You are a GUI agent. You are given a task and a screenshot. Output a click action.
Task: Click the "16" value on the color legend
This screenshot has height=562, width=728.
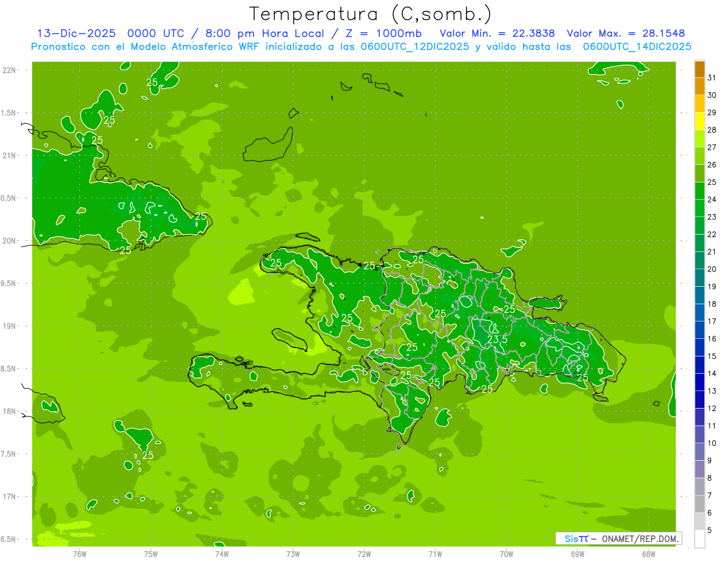(x=712, y=339)
